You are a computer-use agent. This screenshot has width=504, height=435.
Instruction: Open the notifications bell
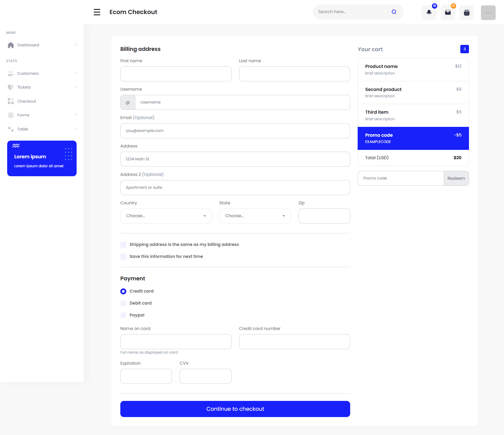(x=429, y=13)
